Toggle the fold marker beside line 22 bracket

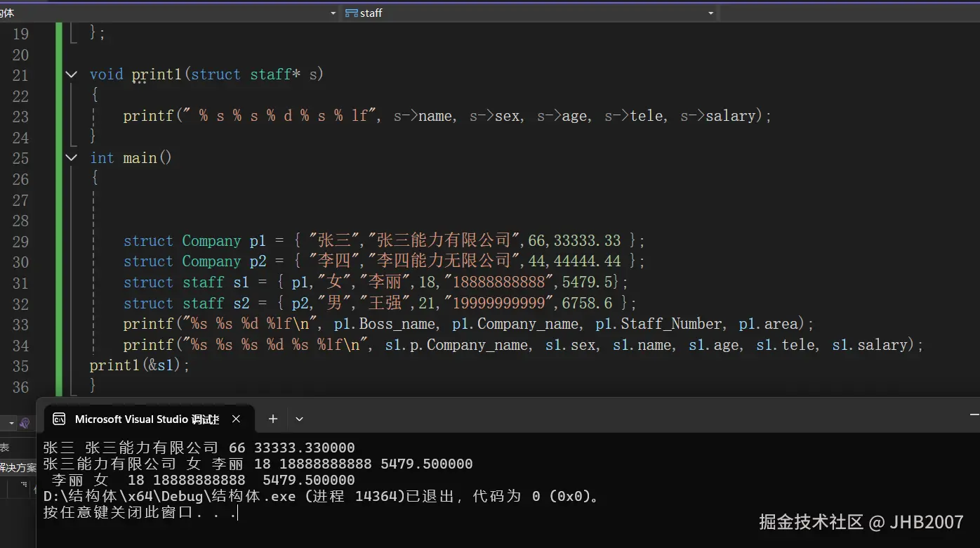tap(70, 95)
